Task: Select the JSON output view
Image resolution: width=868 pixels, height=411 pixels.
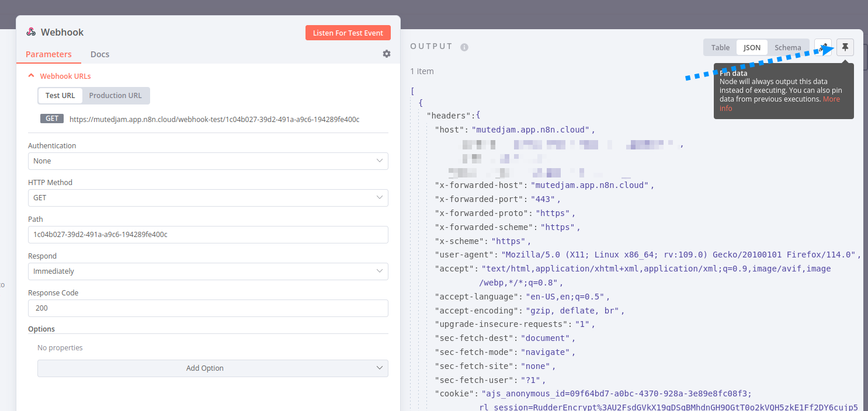Action: (752, 47)
